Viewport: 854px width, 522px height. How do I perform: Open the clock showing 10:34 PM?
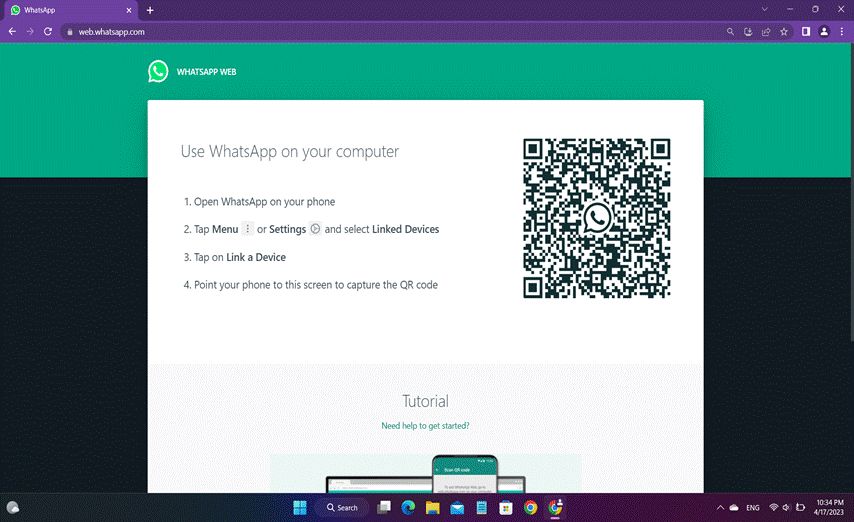click(829, 507)
